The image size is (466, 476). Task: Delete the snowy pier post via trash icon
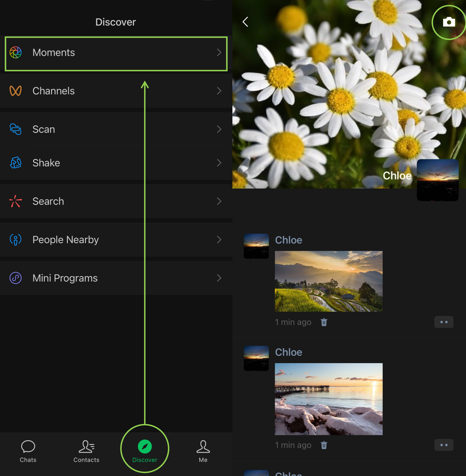(324, 445)
